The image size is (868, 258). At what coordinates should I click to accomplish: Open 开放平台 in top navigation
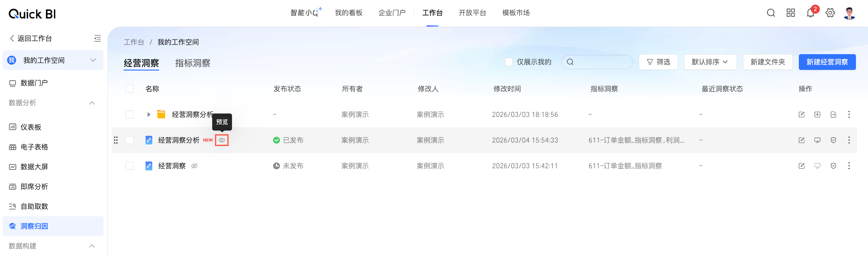472,12
